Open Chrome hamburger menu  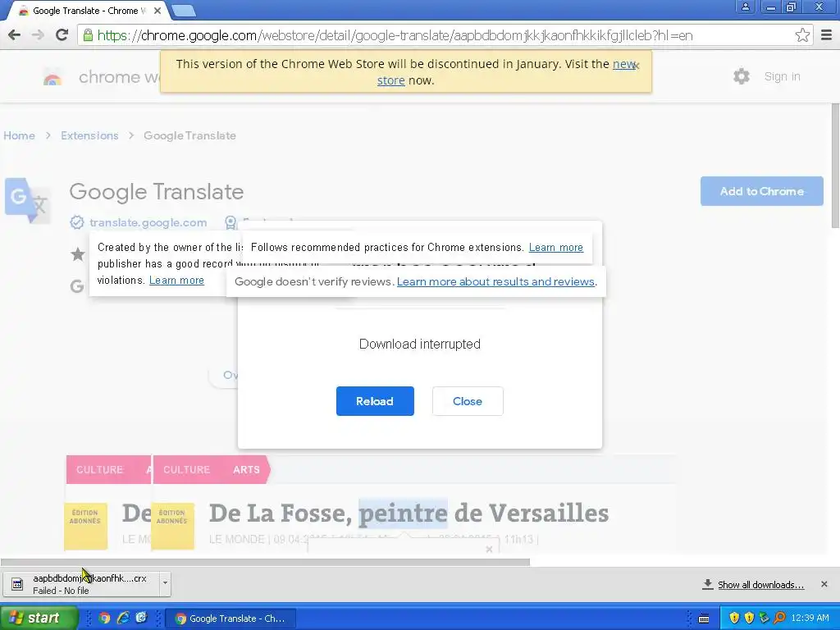827,35
